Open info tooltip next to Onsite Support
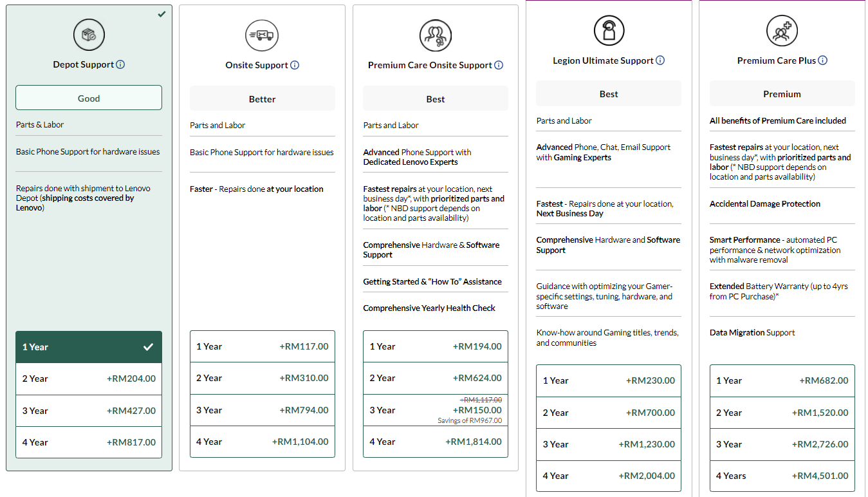Viewport: 868px width, 497px height. [295, 65]
